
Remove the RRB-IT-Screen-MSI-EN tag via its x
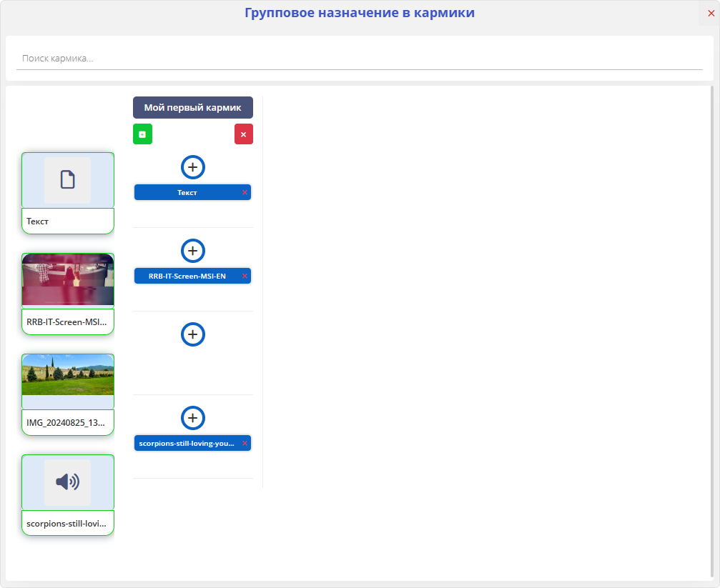coord(244,276)
